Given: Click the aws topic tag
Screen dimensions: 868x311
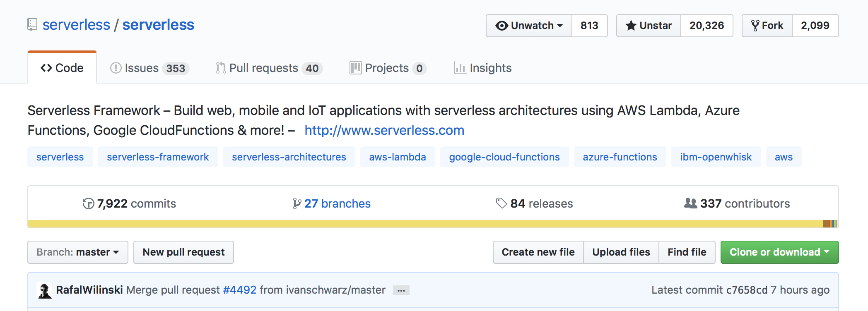Looking at the screenshot, I should pyautogui.click(x=784, y=157).
